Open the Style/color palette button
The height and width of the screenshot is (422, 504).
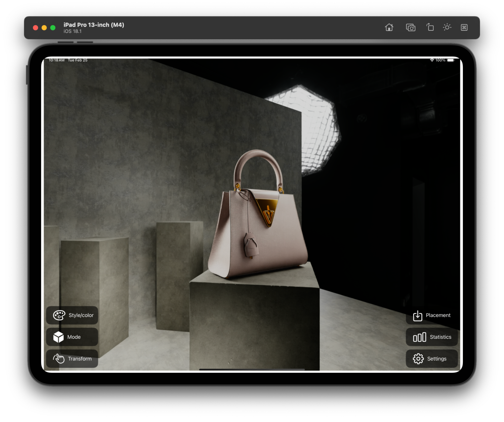click(72, 315)
